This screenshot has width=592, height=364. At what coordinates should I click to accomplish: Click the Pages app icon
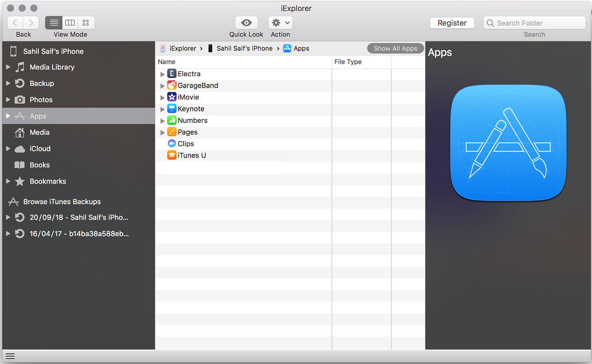coord(172,132)
